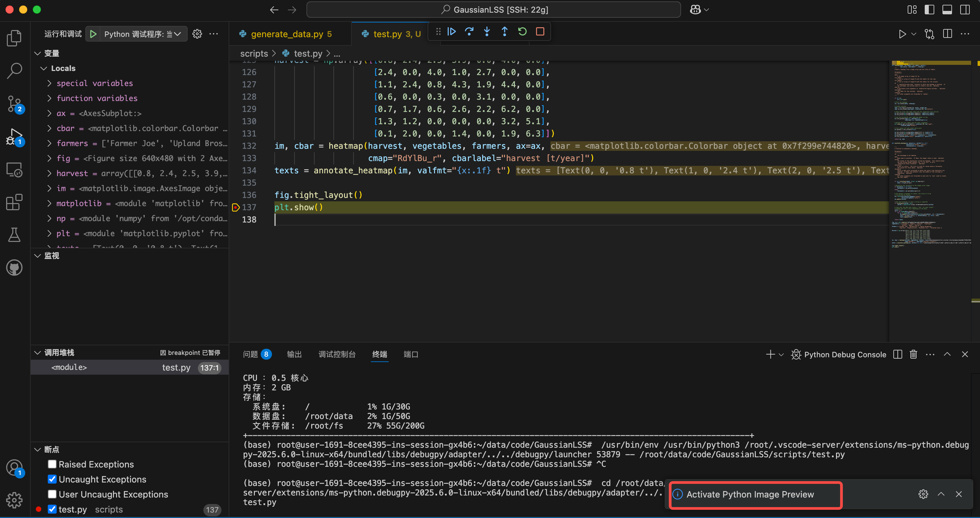Click the Step Into debug icon

pyautogui.click(x=487, y=32)
